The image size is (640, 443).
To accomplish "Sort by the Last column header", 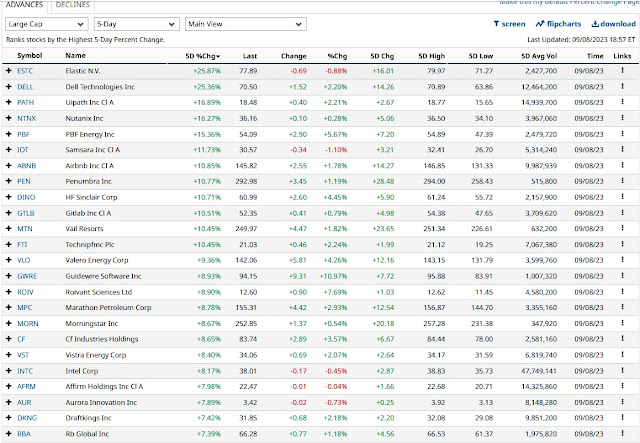I will [x=250, y=56].
